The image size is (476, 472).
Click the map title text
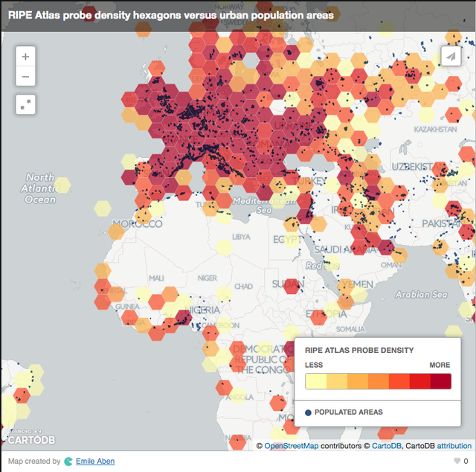click(170, 15)
